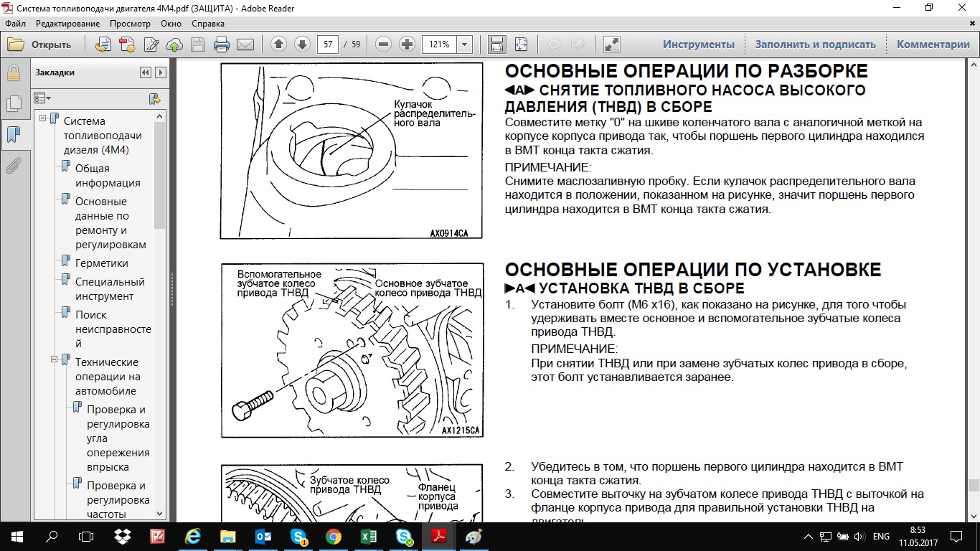Open the zoom percentage dropdown arrow

tap(464, 44)
